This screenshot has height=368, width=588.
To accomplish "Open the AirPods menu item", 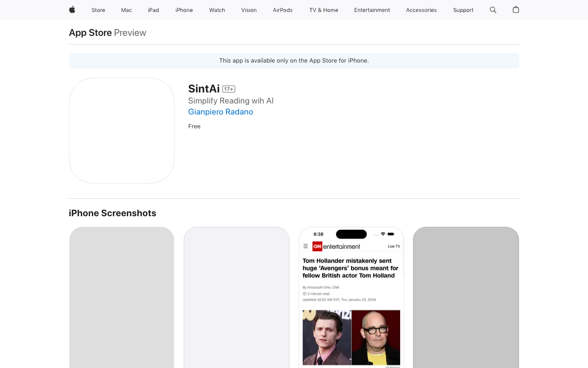I will (283, 10).
